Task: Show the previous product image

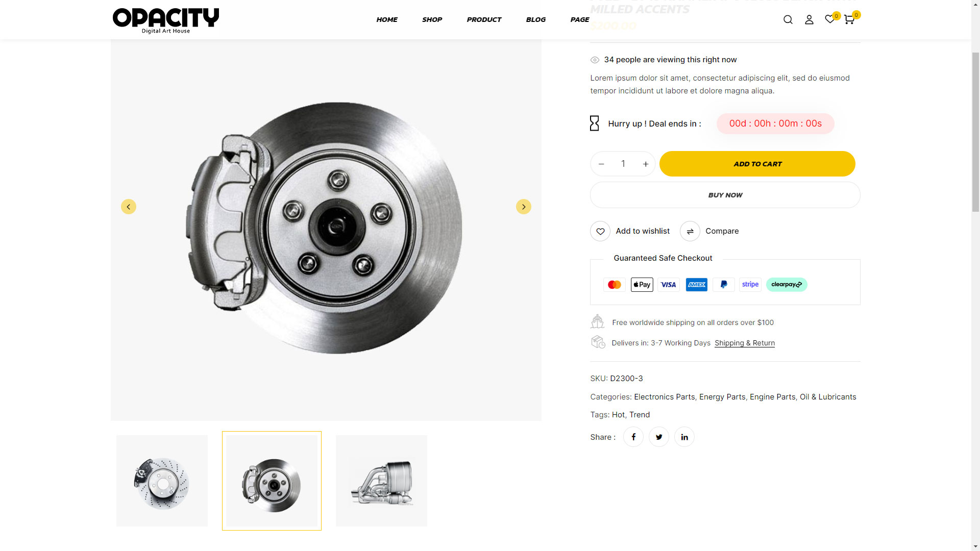Action: tap(129, 207)
